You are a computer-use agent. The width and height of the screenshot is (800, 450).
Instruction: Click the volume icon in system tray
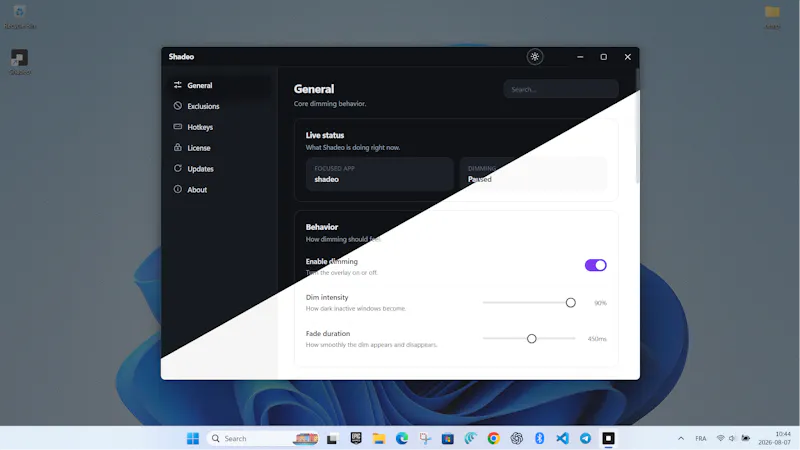(x=732, y=438)
